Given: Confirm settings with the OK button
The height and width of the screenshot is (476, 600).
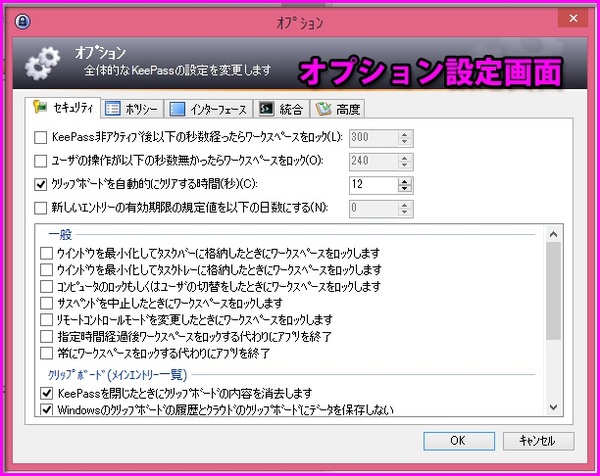Looking at the screenshot, I should click(459, 441).
